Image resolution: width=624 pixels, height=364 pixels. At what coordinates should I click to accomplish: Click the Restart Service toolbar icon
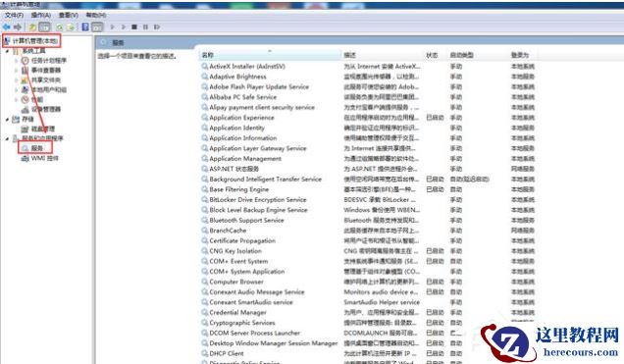(157, 27)
